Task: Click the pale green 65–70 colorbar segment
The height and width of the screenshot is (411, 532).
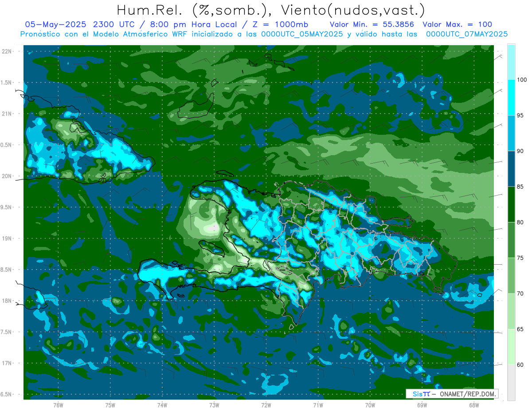Action: click(x=511, y=311)
